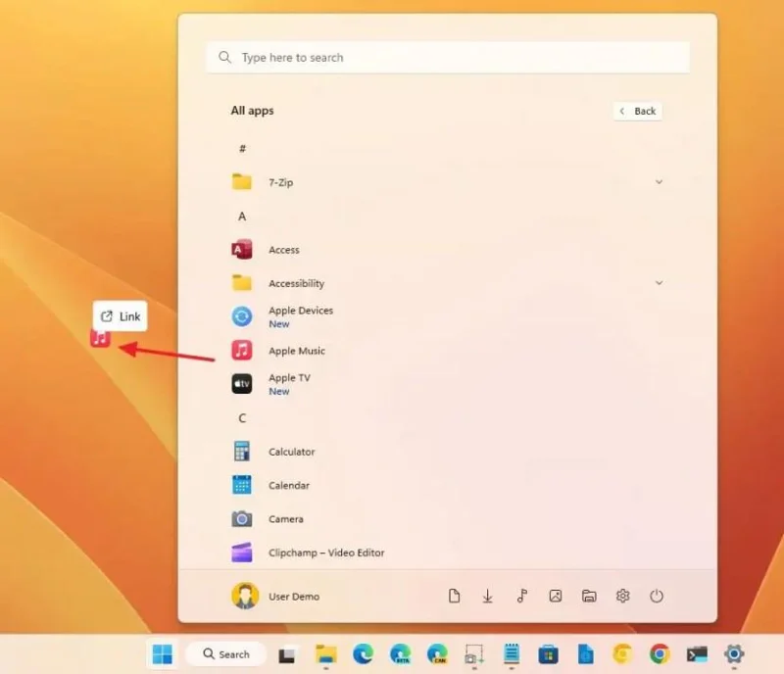Image resolution: width=784 pixels, height=674 pixels.
Task: Click the letter A section header
Action: point(242,216)
